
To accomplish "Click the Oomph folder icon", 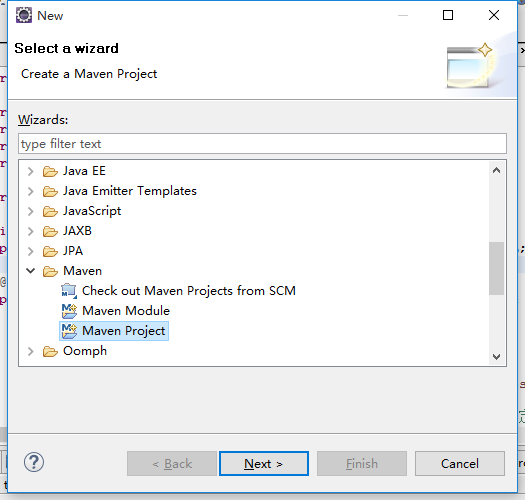I will [50, 351].
